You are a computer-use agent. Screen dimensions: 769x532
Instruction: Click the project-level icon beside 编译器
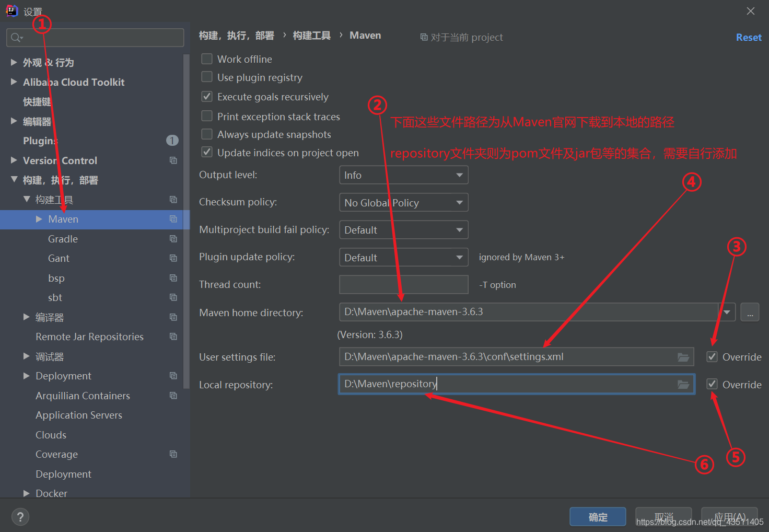[x=173, y=317]
